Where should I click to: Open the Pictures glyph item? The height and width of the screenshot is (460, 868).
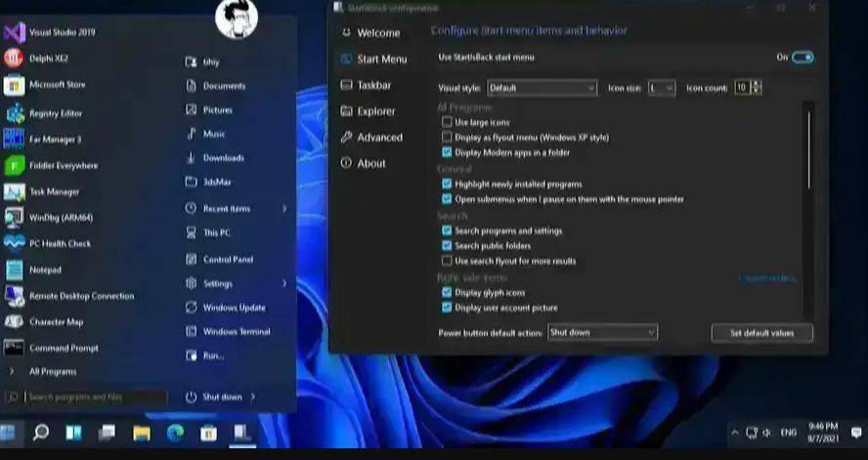click(192, 109)
